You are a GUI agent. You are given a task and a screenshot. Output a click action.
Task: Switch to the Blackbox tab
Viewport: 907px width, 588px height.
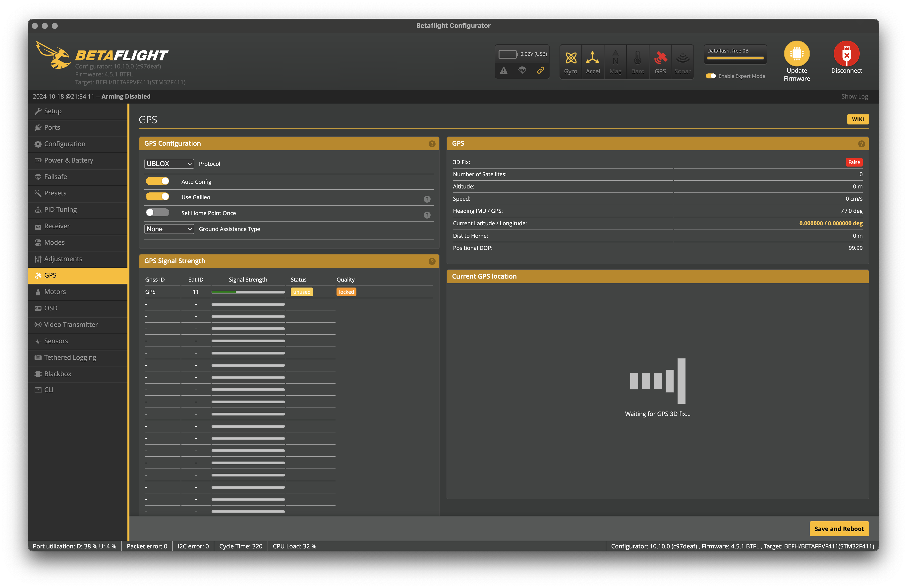coord(78,373)
